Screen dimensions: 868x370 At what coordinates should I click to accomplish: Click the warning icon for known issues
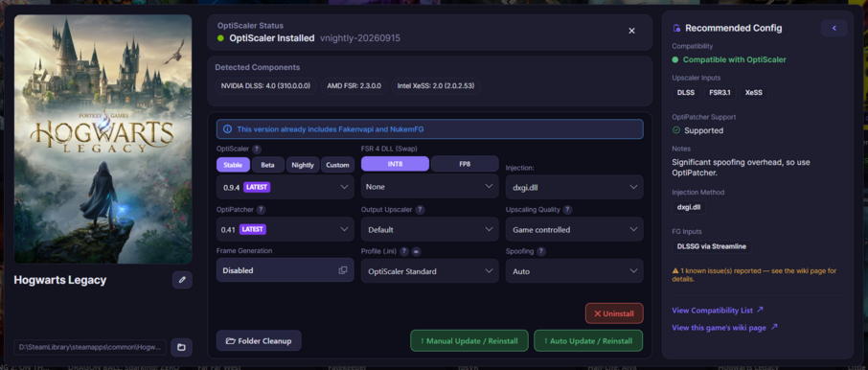point(675,271)
